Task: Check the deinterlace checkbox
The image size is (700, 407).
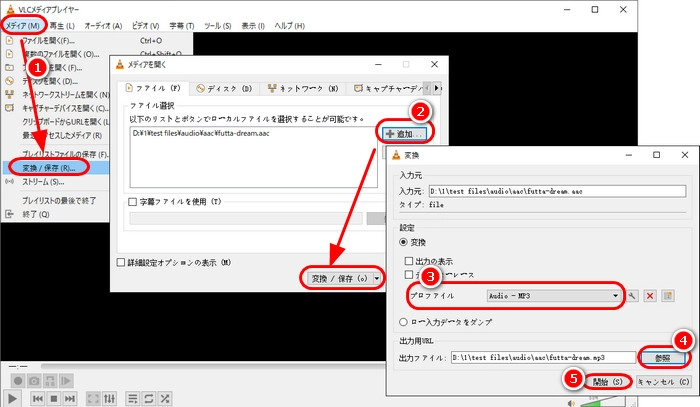Action: (408, 274)
